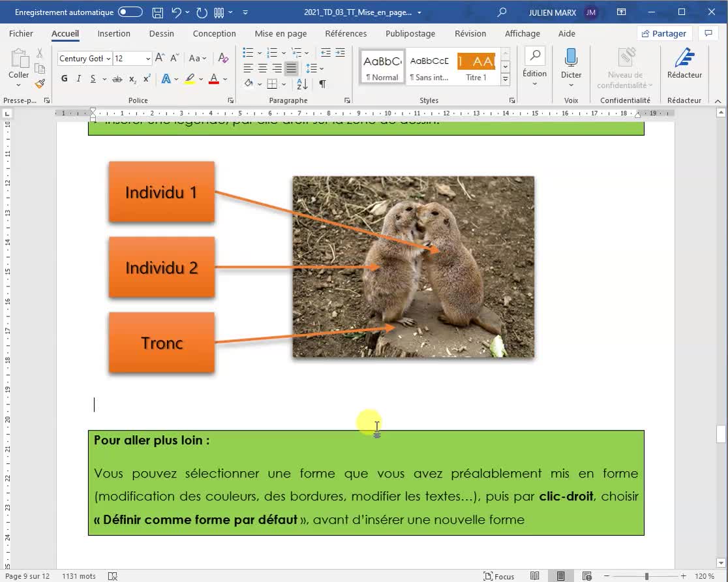Click the Dicter microphone icon
The width and height of the screenshot is (728, 582).
pyautogui.click(x=571, y=58)
